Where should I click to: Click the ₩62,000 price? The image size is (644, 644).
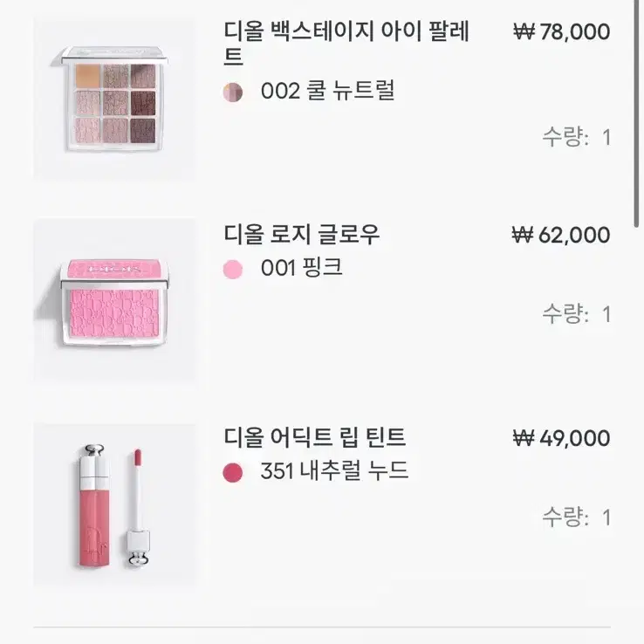click(561, 235)
